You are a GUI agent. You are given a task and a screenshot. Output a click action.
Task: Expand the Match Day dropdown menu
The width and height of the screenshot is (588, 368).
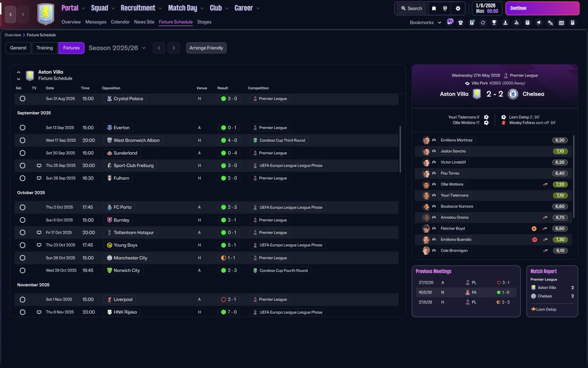click(187, 8)
